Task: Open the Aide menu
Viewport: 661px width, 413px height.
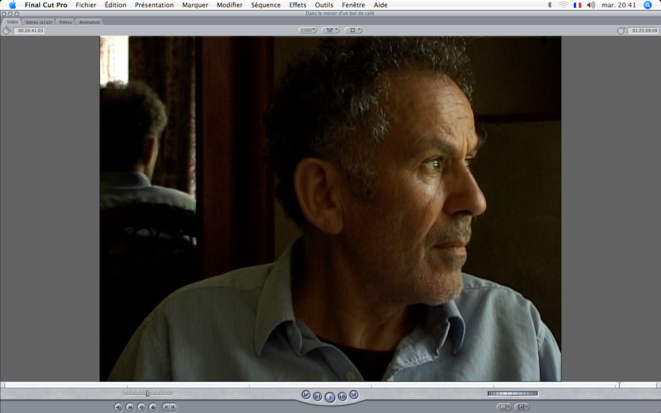Action: tap(381, 5)
